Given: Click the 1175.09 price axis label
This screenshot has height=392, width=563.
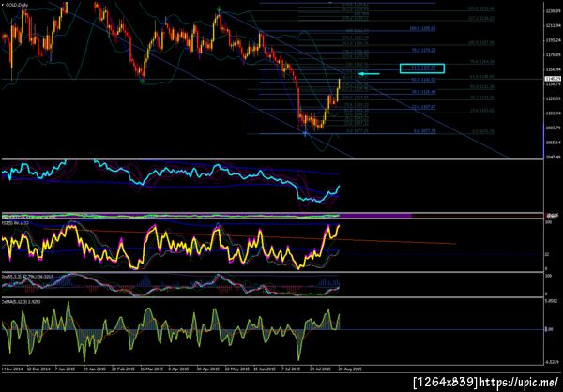Looking at the screenshot, I should point(552,55).
